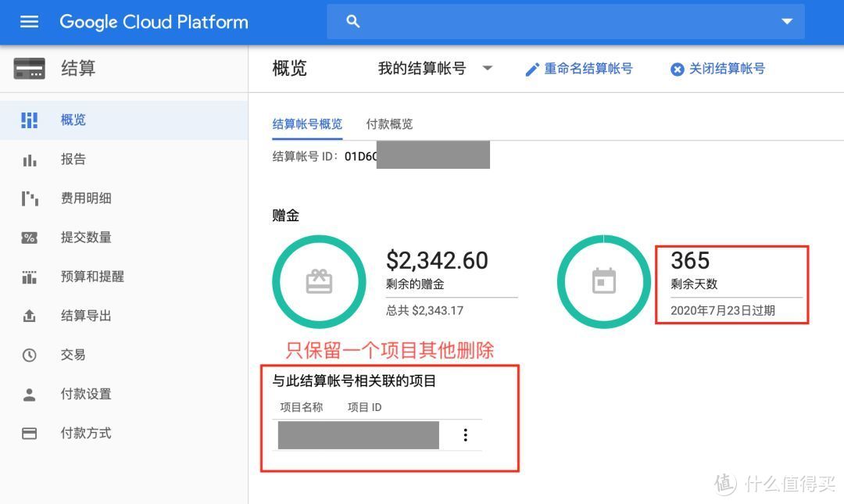Click the search magnifier icon

[352, 22]
